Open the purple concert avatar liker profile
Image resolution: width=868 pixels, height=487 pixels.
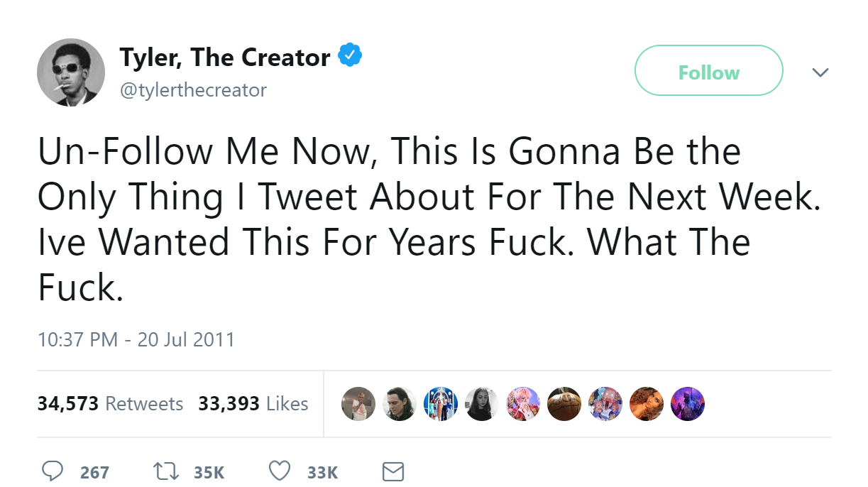pos(687,404)
